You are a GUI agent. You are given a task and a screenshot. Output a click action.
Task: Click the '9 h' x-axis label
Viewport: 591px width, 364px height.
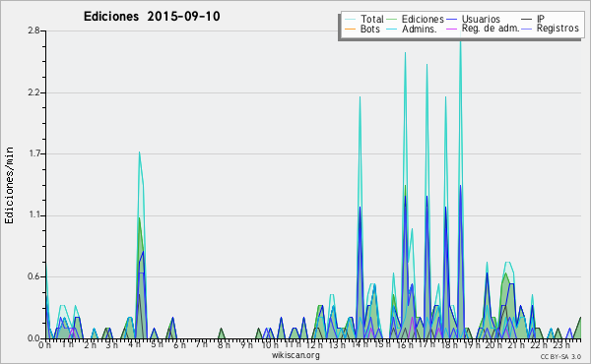pyautogui.click(x=246, y=345)
